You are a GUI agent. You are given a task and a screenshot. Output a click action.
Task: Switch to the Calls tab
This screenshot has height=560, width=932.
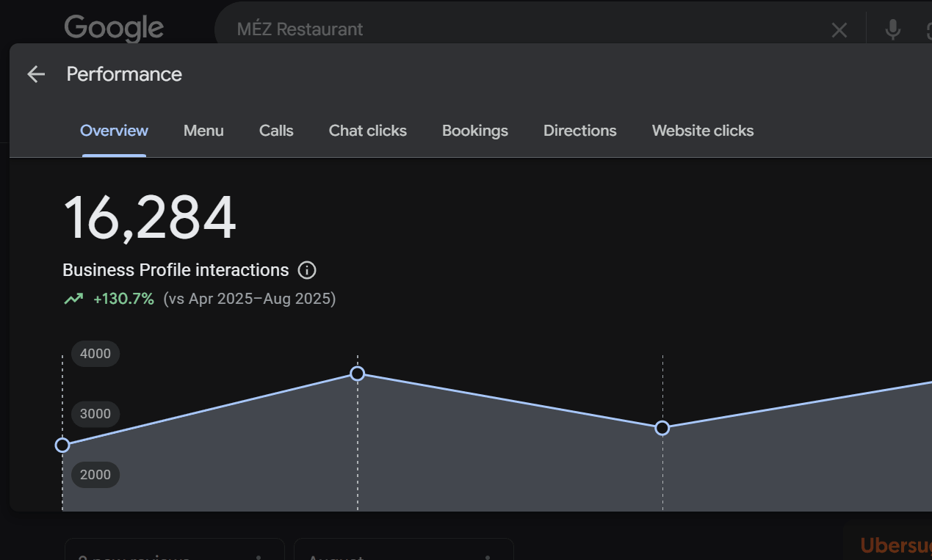tap(276, 131)
